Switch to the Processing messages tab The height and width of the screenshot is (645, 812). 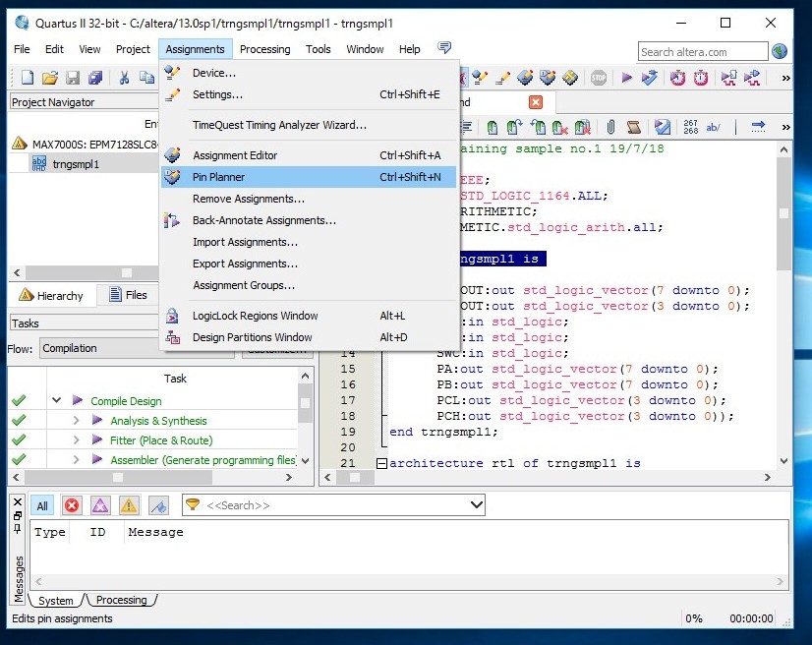tap(121, 600)
